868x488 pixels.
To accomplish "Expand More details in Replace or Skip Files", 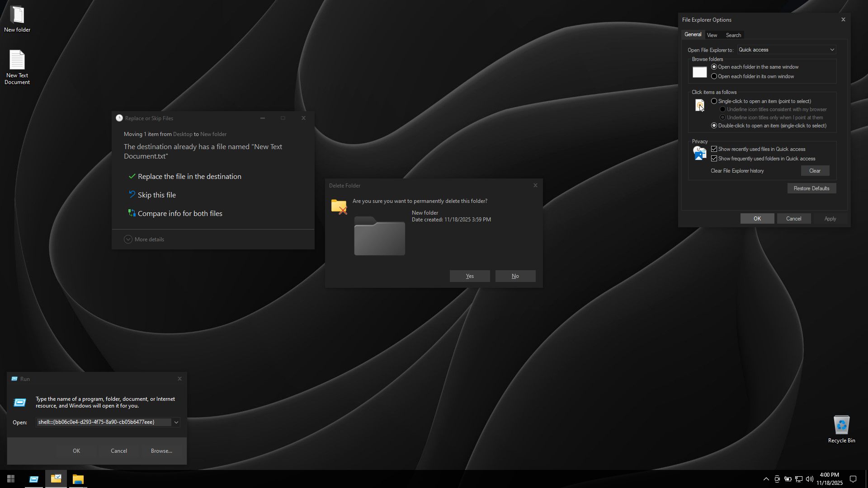I will 144,239.
